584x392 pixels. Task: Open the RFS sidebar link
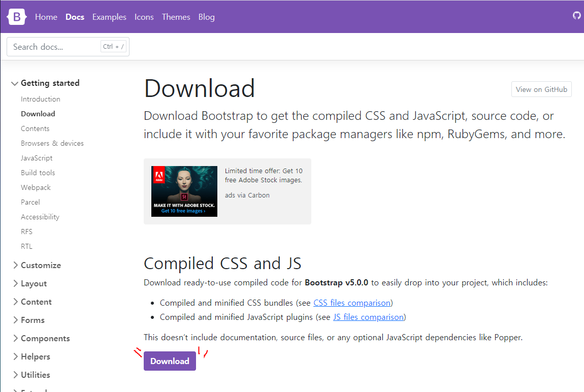(x=26, y=232)
